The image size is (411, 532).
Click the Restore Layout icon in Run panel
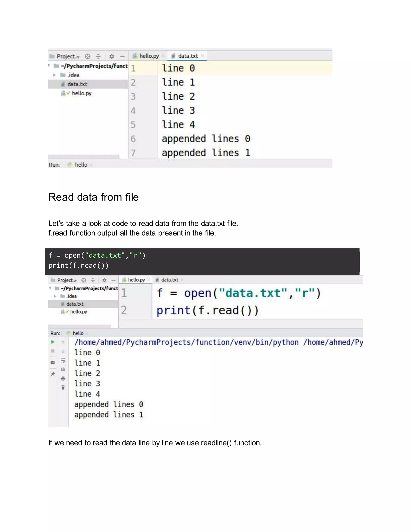(x=53, y=362)
